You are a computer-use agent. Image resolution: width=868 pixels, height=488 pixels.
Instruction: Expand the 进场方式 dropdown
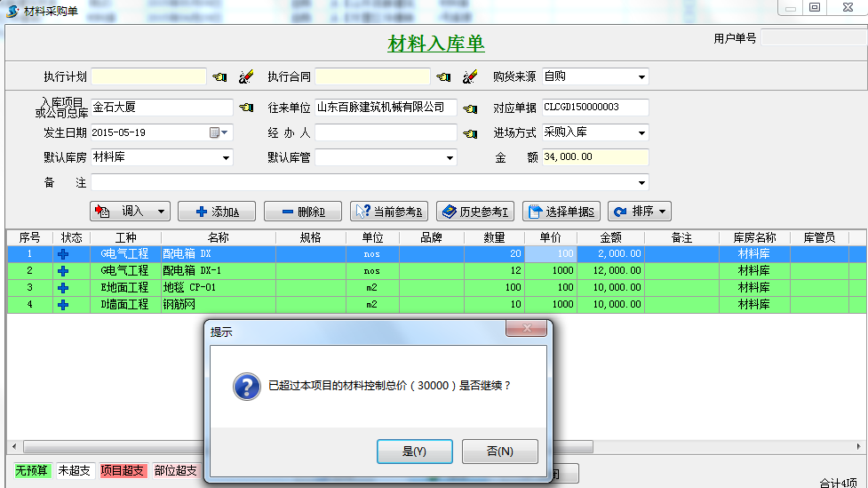(x=641, y=133)
